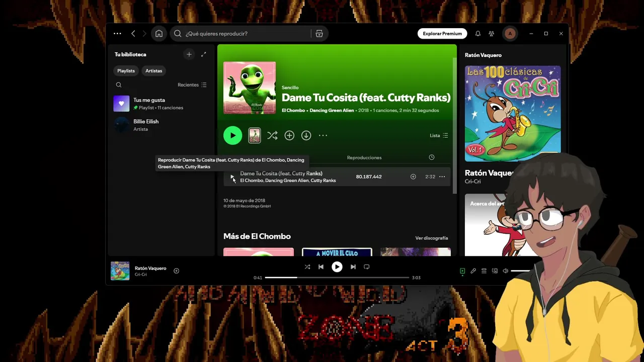Open connect to a device icon
The height and width of the screenshot is (362, 644).
pos(495,271)
